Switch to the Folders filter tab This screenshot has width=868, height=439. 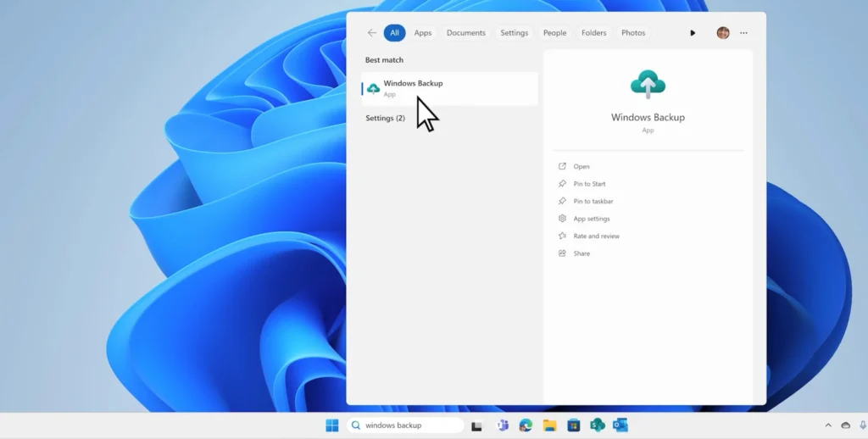[594, 33]
